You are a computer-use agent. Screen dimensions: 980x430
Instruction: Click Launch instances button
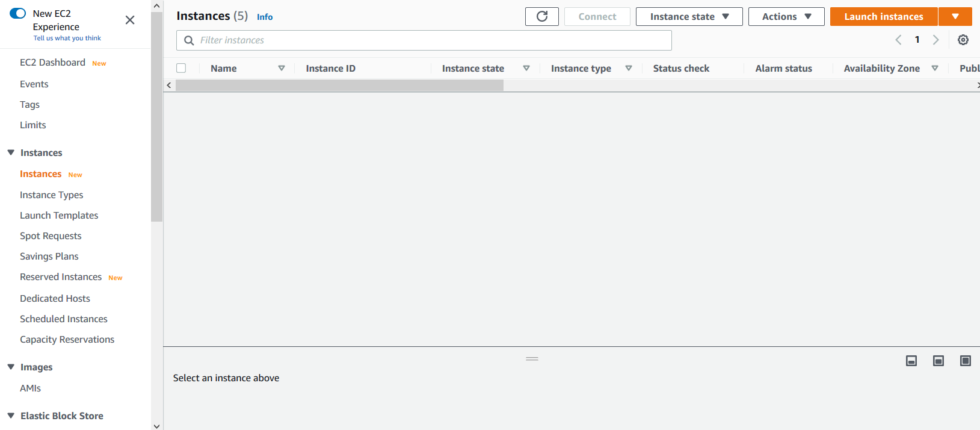click(884, 16)
